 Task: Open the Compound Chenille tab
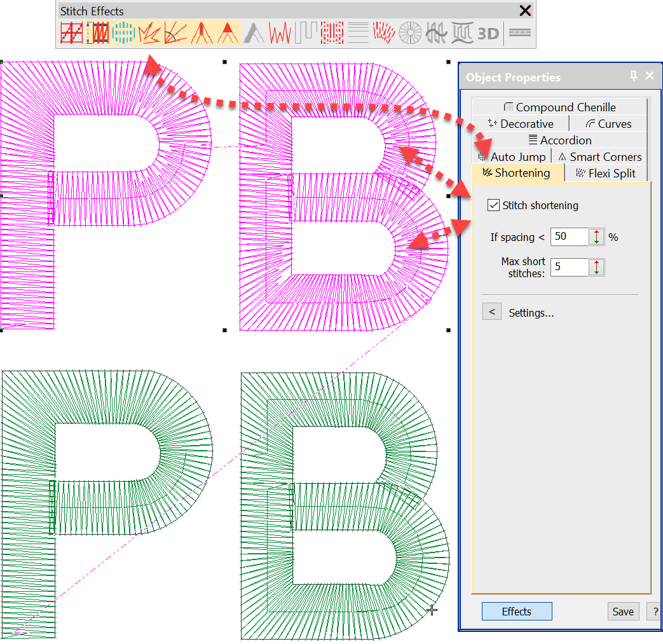pos(560,107)
